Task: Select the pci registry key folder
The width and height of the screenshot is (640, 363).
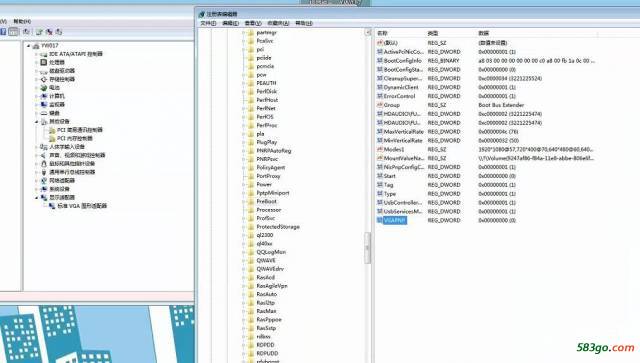Action: (x=260, y=49)
